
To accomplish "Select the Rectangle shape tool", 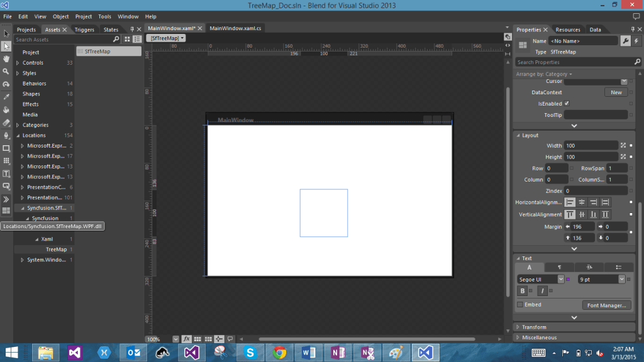I will [6, 148].
